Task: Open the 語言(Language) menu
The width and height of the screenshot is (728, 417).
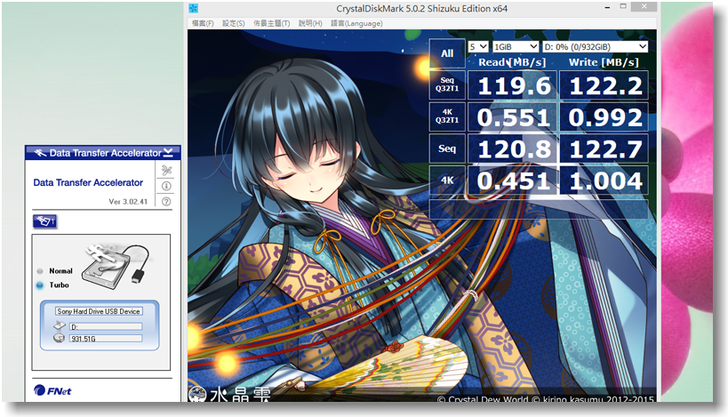Action: (353, 23)
